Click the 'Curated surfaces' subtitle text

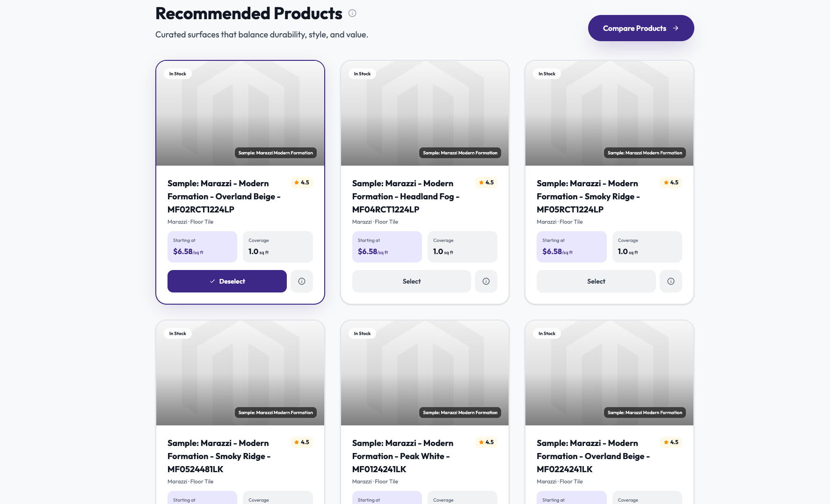262,35
